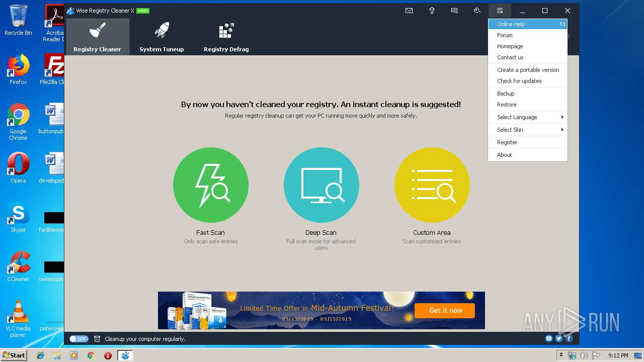Open About from the menu
Viewport: 644px width, 362px height.
click(x=528, y=155)
